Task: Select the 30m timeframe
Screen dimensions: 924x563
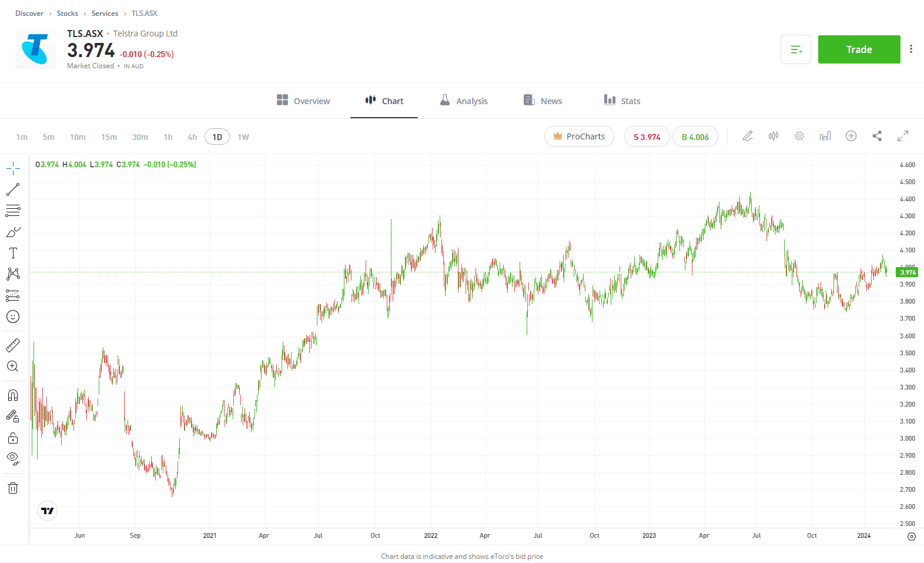Action: pyautogui.click(x=140, y=137)
